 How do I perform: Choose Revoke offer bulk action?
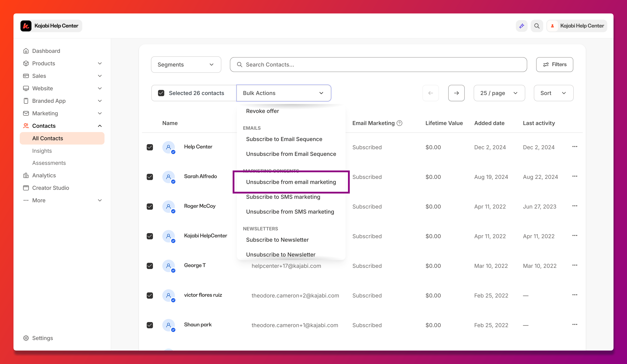pyautogui.click(x=262, y=111)
